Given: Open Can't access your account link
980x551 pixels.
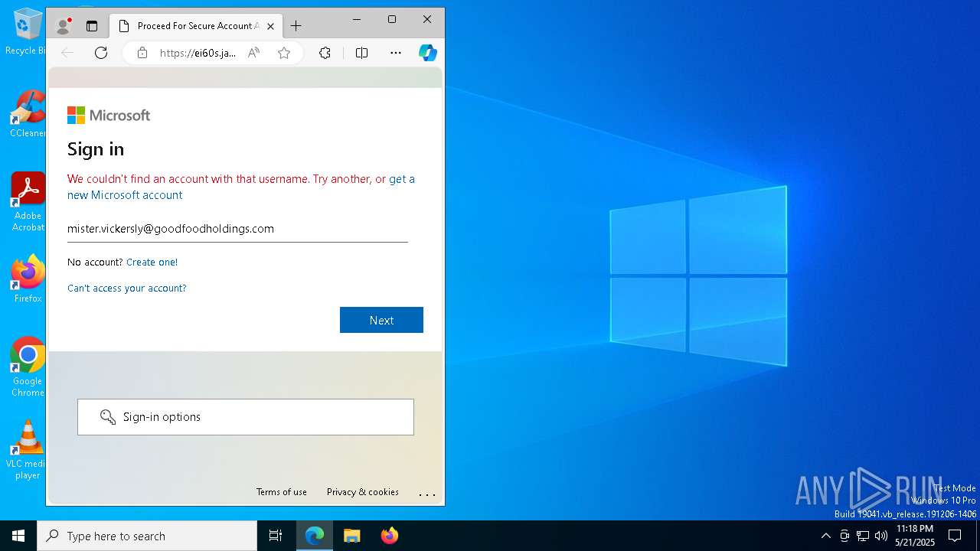Looking at the screenshot, I should 127,288.
